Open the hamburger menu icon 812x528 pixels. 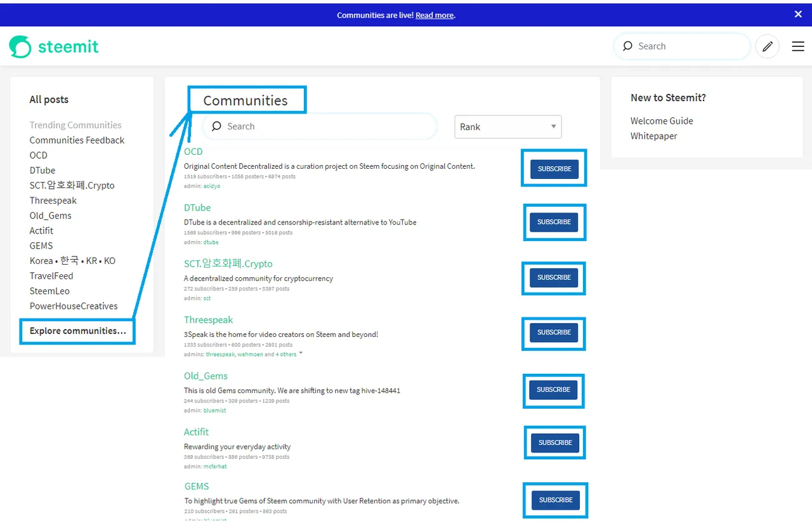coord(798,46)
